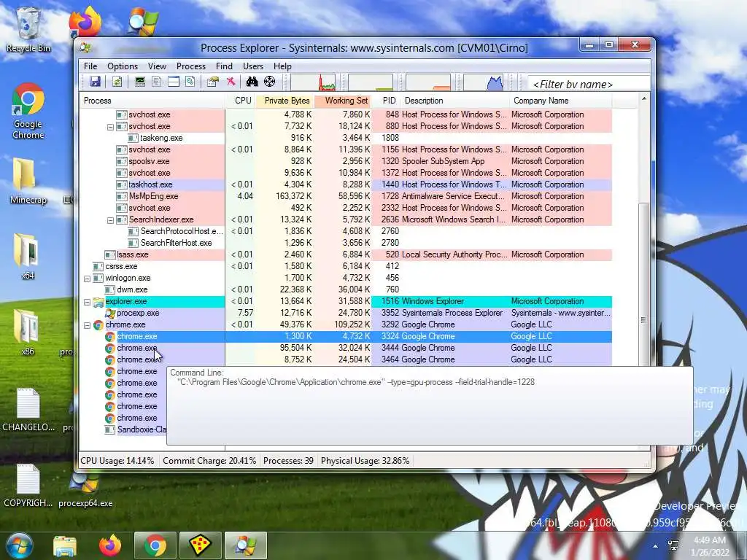Select the MsMpEng.exe process row

[346, 196]
